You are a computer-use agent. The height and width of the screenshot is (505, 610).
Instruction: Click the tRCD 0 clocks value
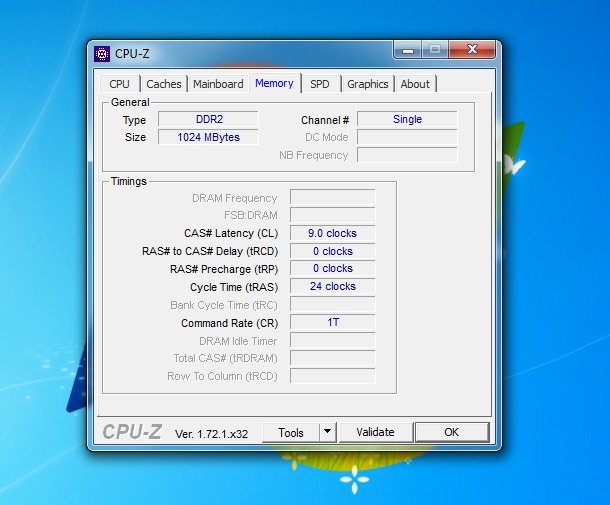click(x=333, y=251)
